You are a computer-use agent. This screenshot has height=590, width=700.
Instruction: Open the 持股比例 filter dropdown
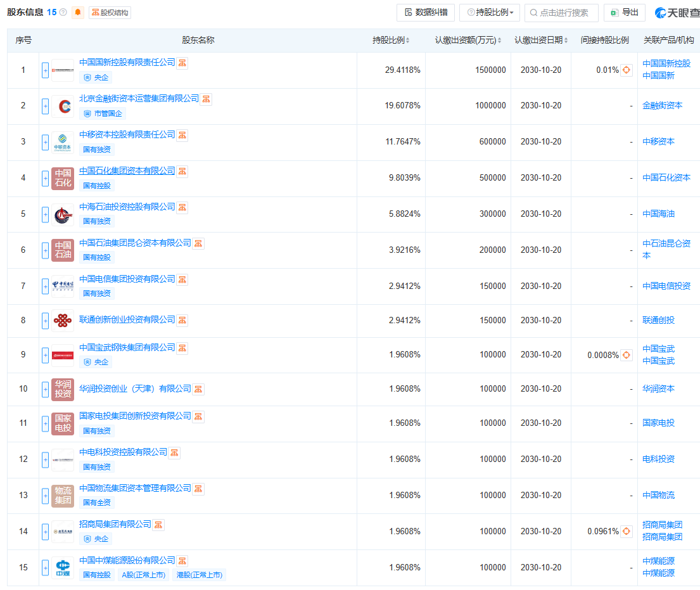[490, 12]
